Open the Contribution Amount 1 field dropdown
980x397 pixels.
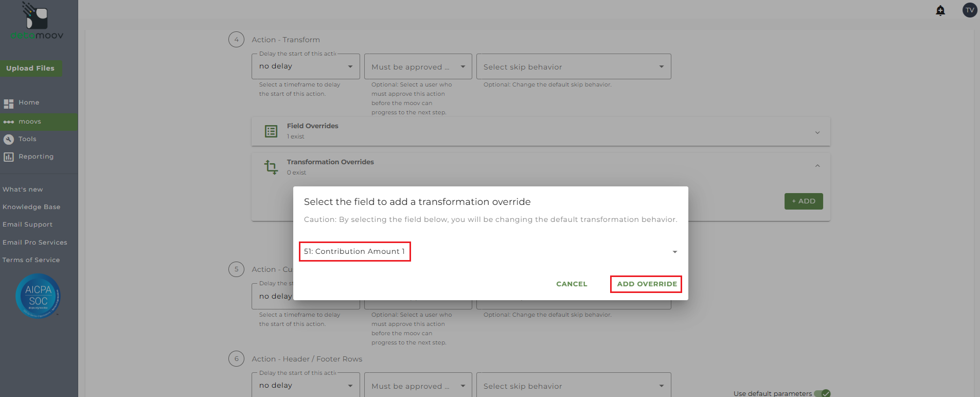(674, 252)
